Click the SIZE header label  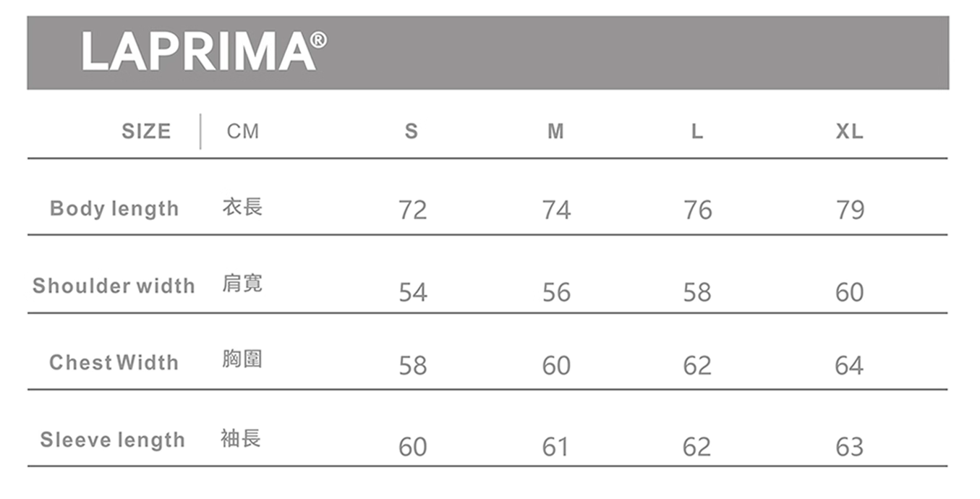(x=146, y=132)
